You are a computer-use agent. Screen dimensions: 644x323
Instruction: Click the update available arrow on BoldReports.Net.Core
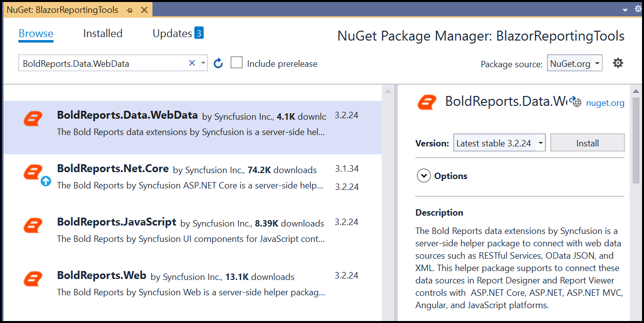pos(46,181)
